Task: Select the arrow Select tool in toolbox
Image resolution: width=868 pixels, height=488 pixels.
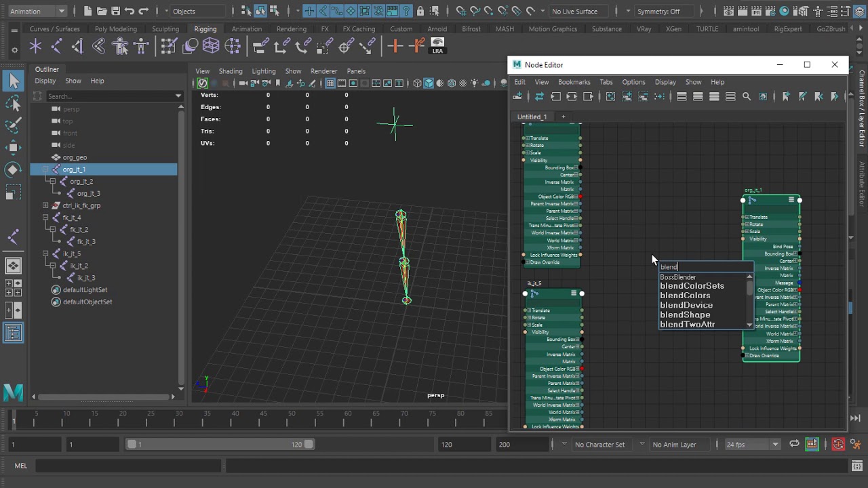Action: [x=14, y=81]
